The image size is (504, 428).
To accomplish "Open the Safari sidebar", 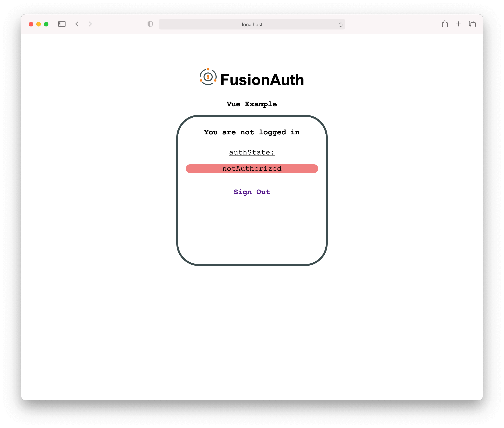I will point(62,24).
